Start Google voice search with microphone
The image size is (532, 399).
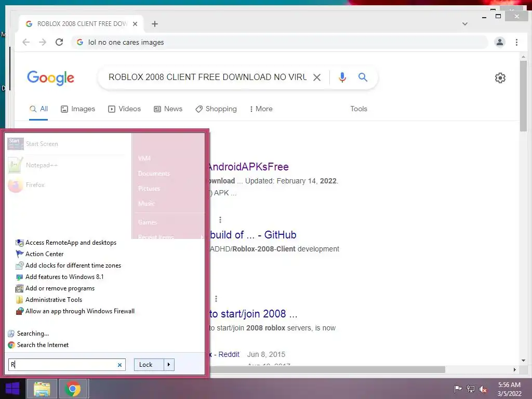coord(342,77)
